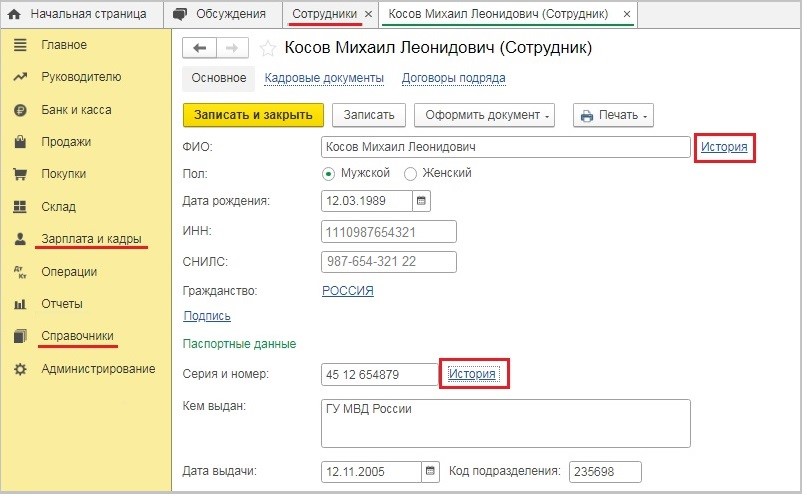The image size is (807, 497).
Task: Click into the ИНН input field
Action: click(388, 232)
